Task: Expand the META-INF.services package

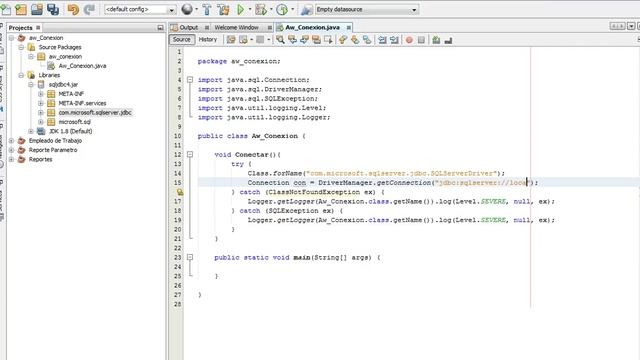Action: (41, 103)
